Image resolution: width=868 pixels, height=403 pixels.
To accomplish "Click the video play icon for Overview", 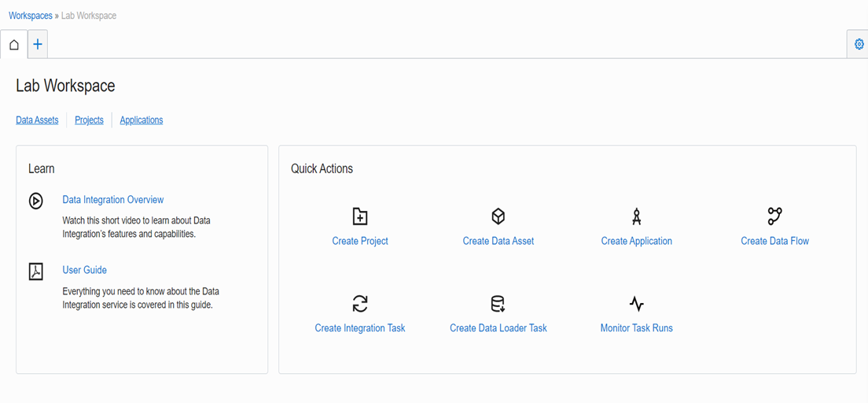I will (36, 201).
